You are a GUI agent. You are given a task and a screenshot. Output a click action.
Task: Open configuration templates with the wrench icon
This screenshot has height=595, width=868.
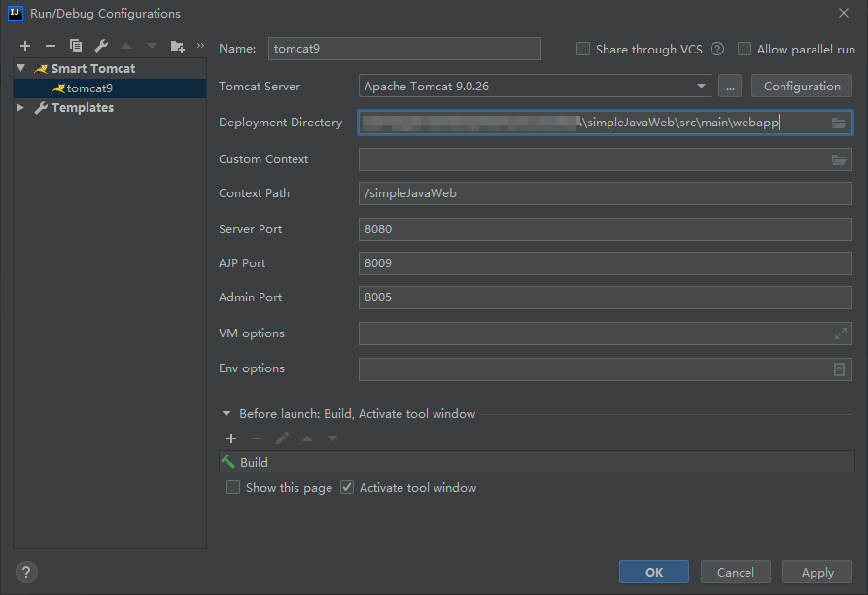click(100, 45)
